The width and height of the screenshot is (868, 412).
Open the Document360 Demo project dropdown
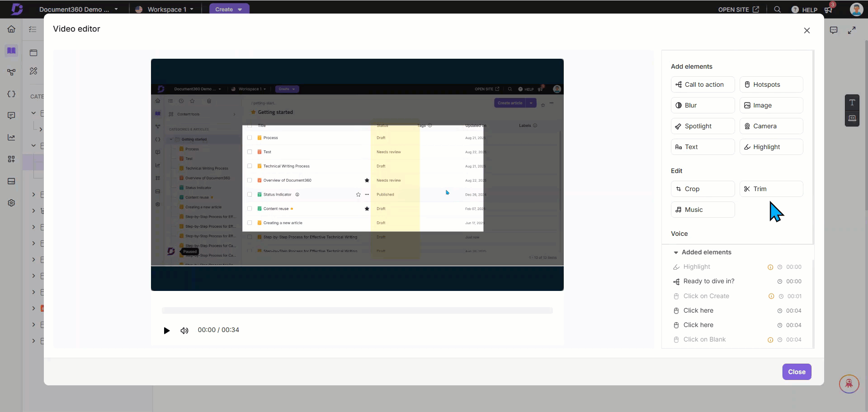pyautogui.click(x=78, y=9)
